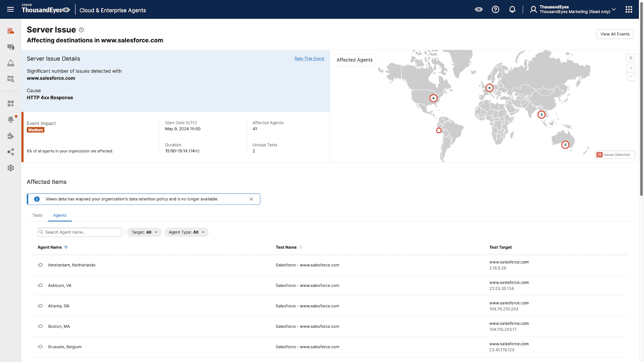
Task: Open notifications bell in top bar
Action: 512,9
